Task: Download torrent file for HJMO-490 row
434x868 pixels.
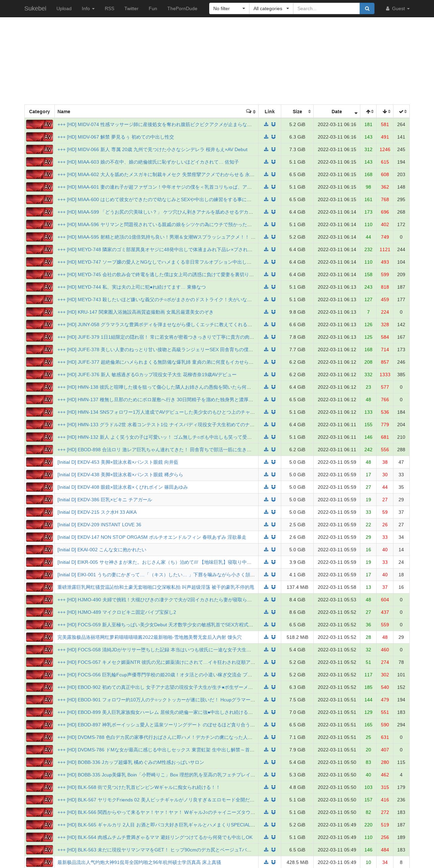Action: pos(266,600)
